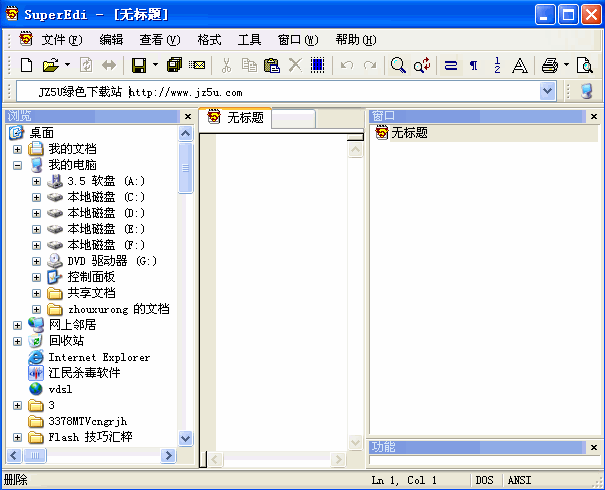Open the 文件(F) menu
This screenshot has height=490, width=605.
[x=62, y=40]
